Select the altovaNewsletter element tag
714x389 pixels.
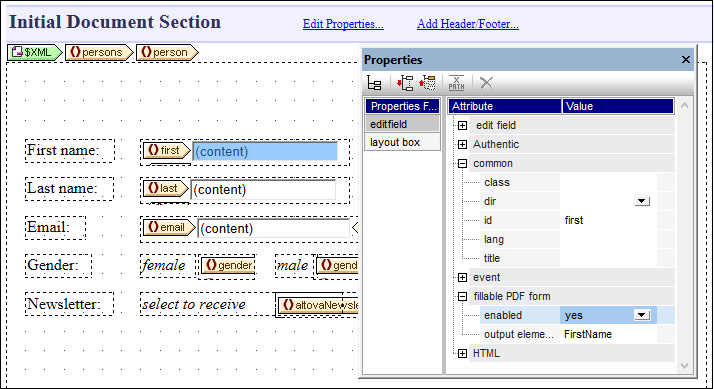tap(318, 305)
